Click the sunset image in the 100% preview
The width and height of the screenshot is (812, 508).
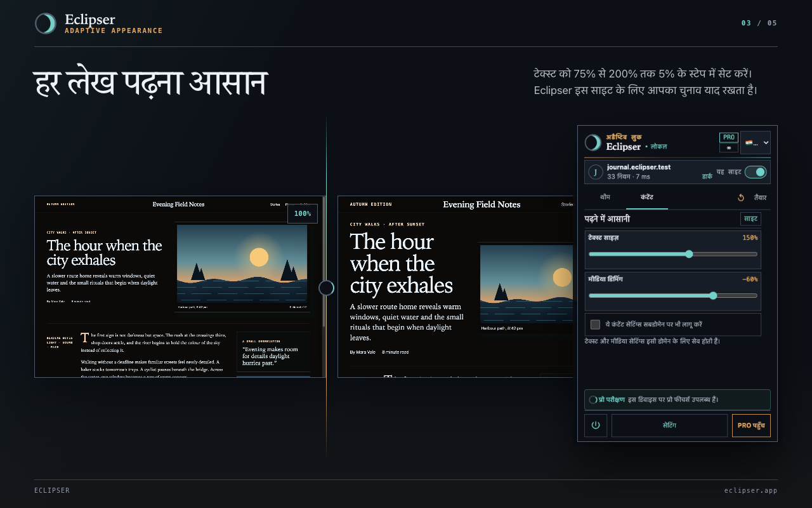[242, 264]
